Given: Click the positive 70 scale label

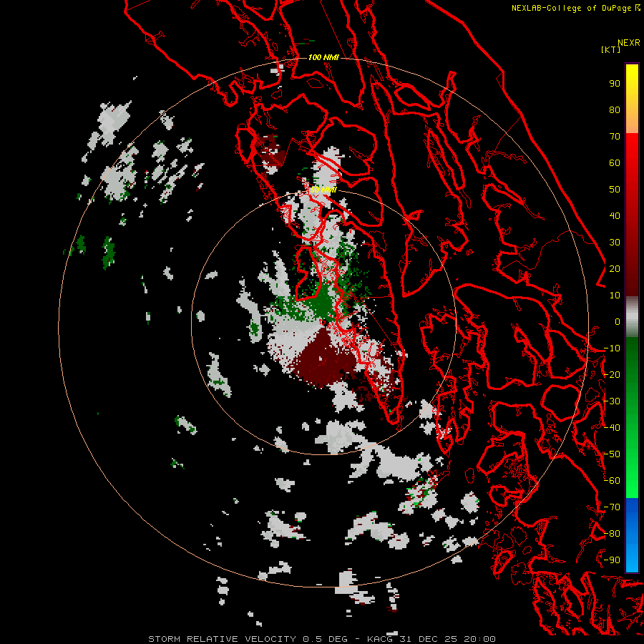Looking at the screenshot, I should (615, 137).
